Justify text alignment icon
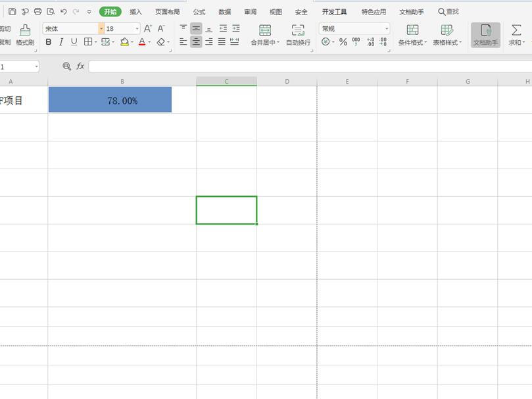532x399 pixels. point(222,41)
